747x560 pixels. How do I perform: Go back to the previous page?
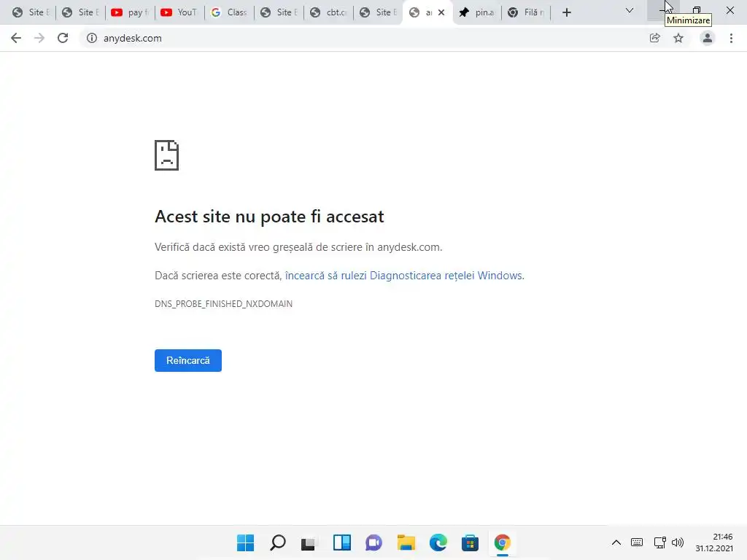[x=16, y=38]
